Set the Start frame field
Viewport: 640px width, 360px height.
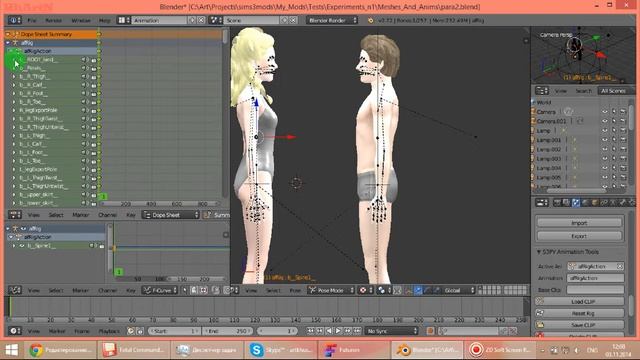pos(174,331)
